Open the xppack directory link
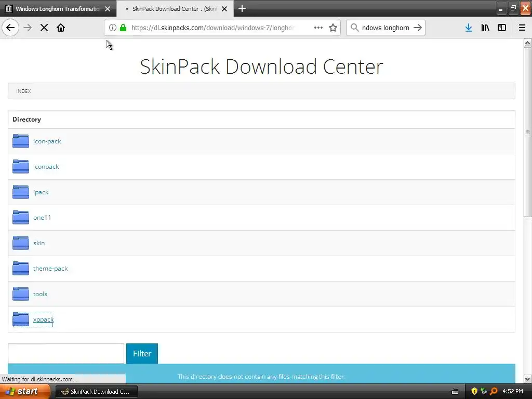The image size is (532, 399). pos(44,320)
